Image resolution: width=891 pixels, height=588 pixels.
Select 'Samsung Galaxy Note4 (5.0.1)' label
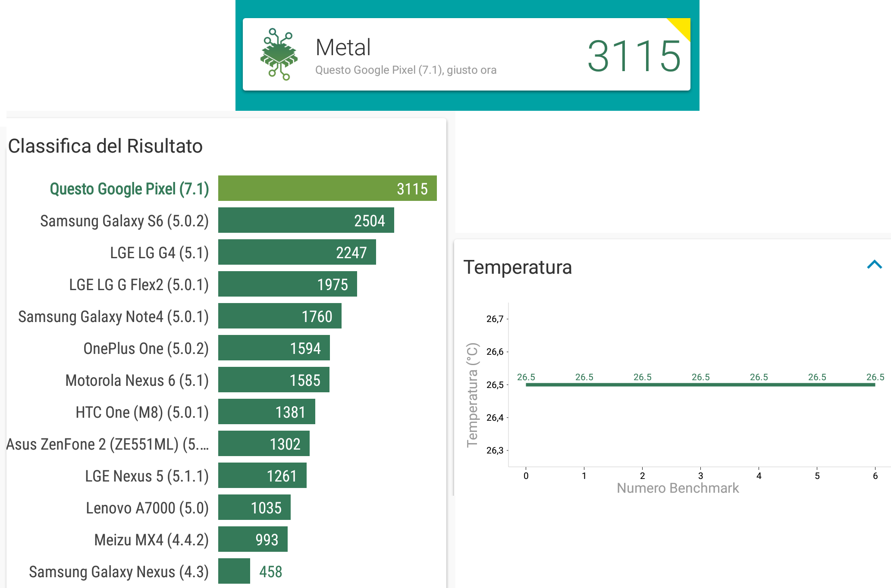click(x=113, y=316)
